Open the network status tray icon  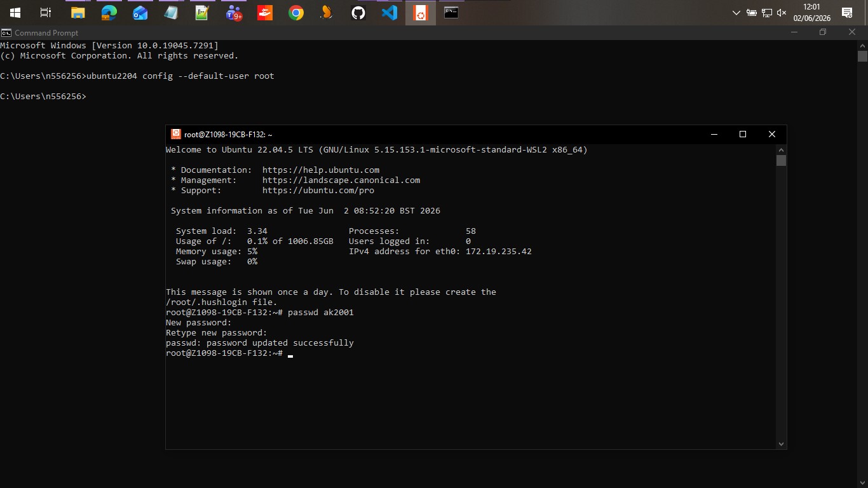(x=767, y=13)
